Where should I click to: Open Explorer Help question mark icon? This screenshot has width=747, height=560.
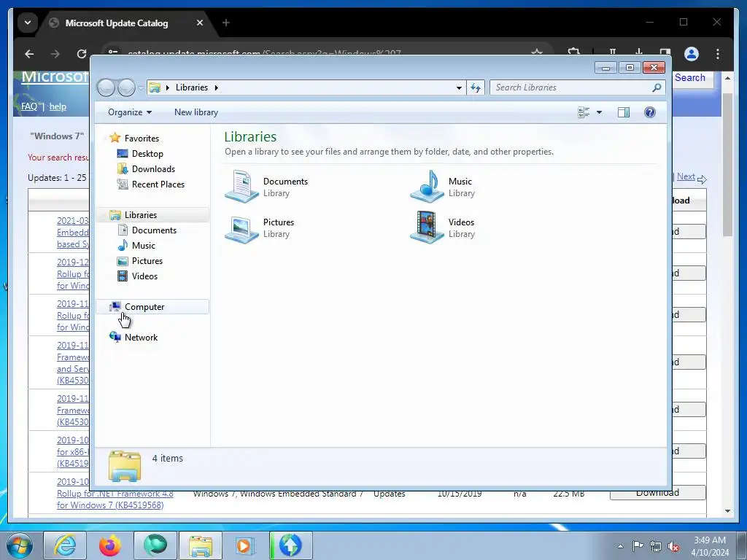click(650, 112)
